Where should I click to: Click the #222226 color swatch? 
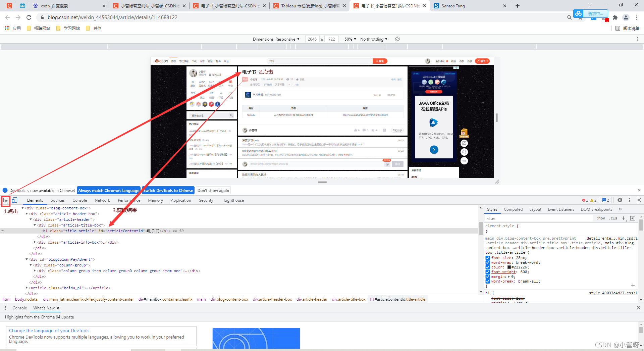[x=509, y=267]
